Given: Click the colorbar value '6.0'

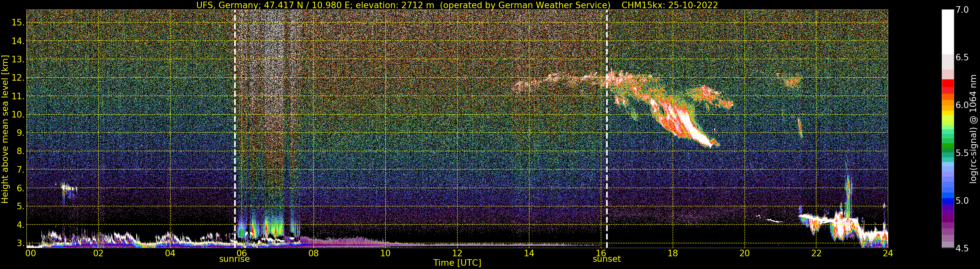Looking at the screenshot, I should tap(962, 105).
